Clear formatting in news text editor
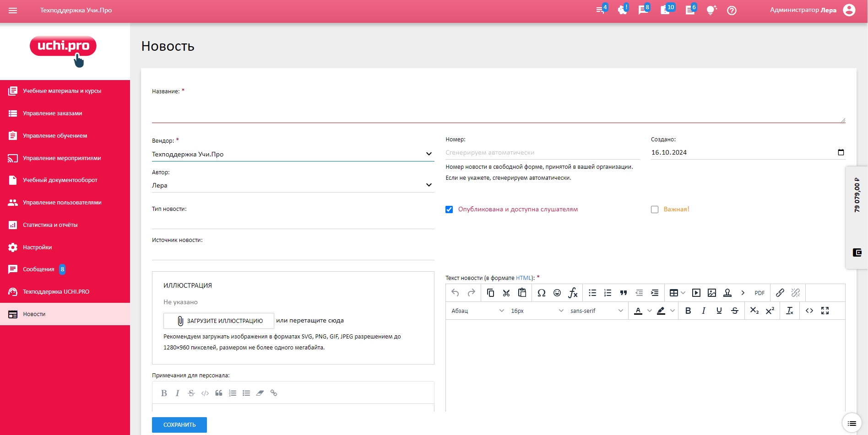This screenshot has width=868, height=435. [x=790, y=311]
